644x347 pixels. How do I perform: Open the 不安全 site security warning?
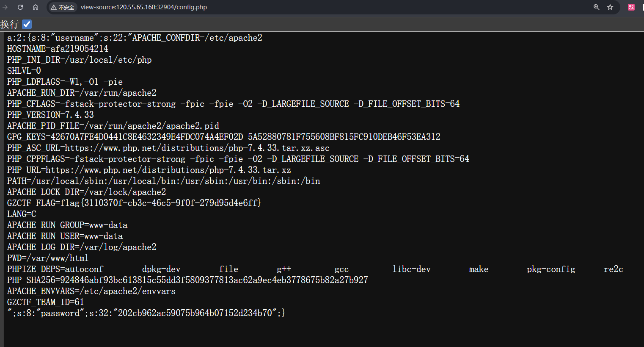pyautogui.click(x=63, y=7)
